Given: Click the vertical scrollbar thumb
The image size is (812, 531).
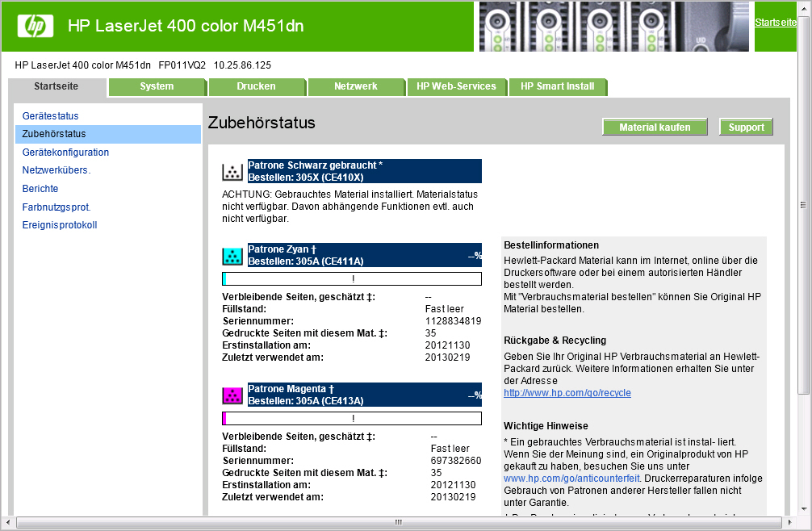Looking at the screenshot, I should tap(803, 205).
